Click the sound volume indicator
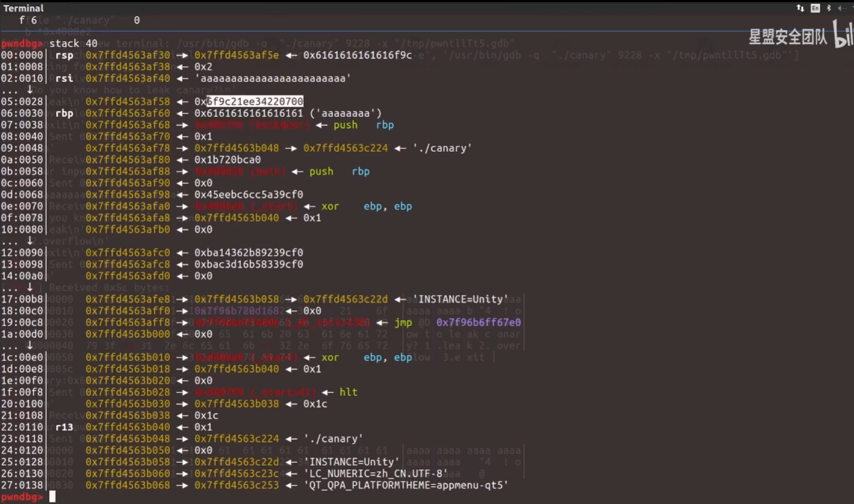854x504 pixels. (843, 8)
